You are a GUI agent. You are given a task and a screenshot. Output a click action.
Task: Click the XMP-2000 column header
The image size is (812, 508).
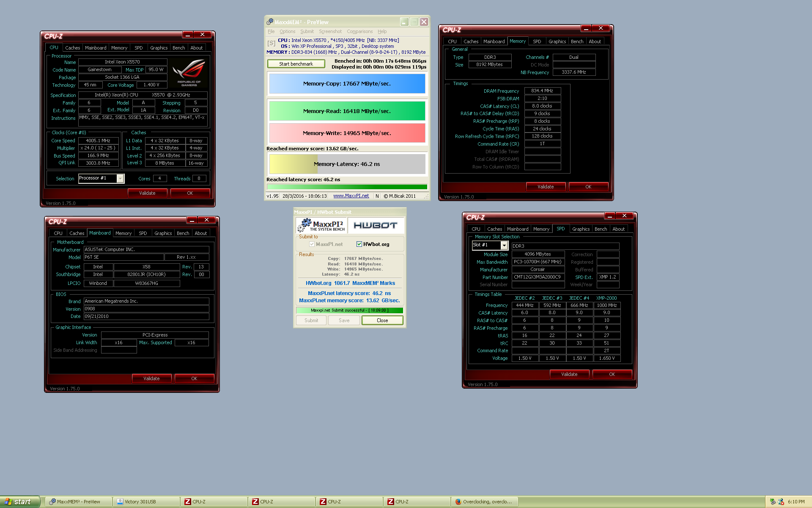click(x=606, y=298)
